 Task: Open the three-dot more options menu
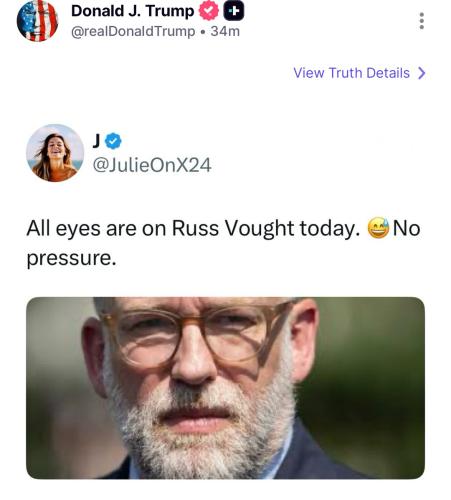422,21
